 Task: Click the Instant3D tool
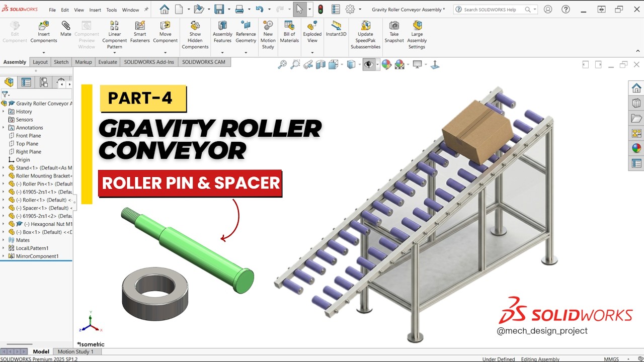(x=336, y=29)
